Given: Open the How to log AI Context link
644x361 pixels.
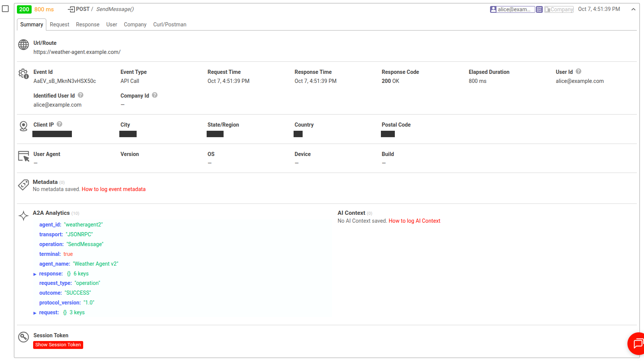Looking at the screenshot, I should coord(414,221).
